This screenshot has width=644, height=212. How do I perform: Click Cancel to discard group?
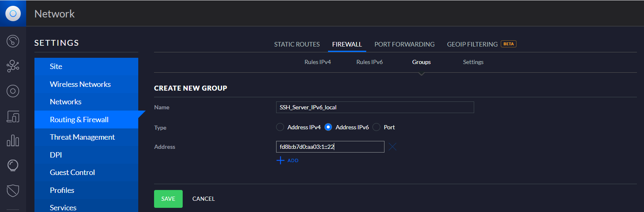(203, 199)
